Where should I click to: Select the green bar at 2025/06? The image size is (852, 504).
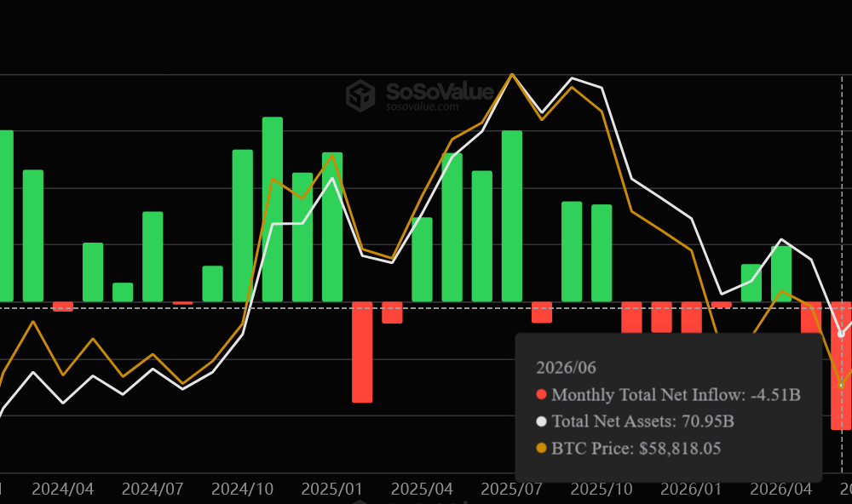point(482,237)
